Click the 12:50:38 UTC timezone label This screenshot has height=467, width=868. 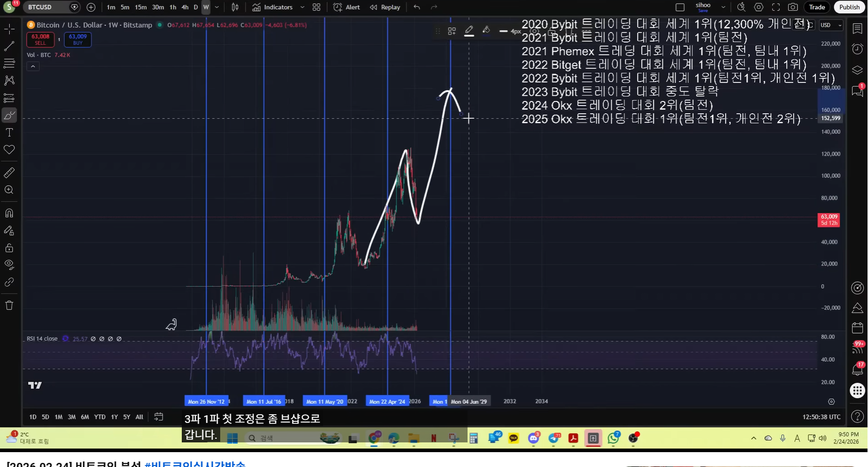click(821, 417)
